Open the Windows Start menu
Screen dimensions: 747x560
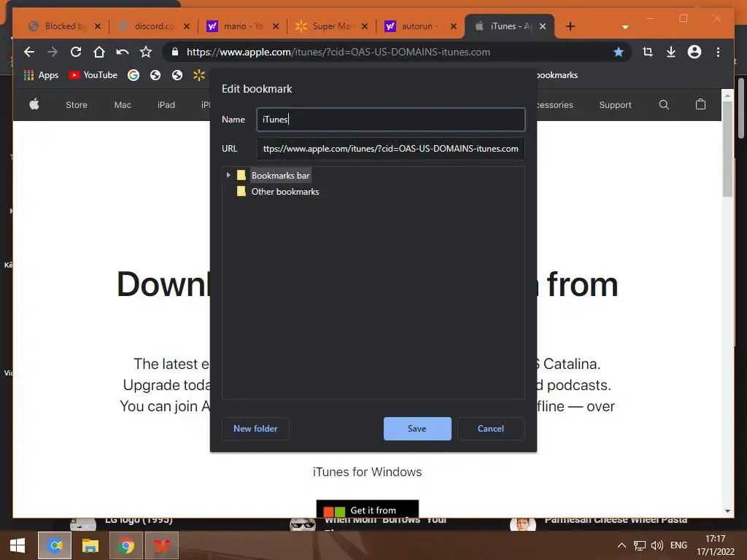tap(18, 545)
